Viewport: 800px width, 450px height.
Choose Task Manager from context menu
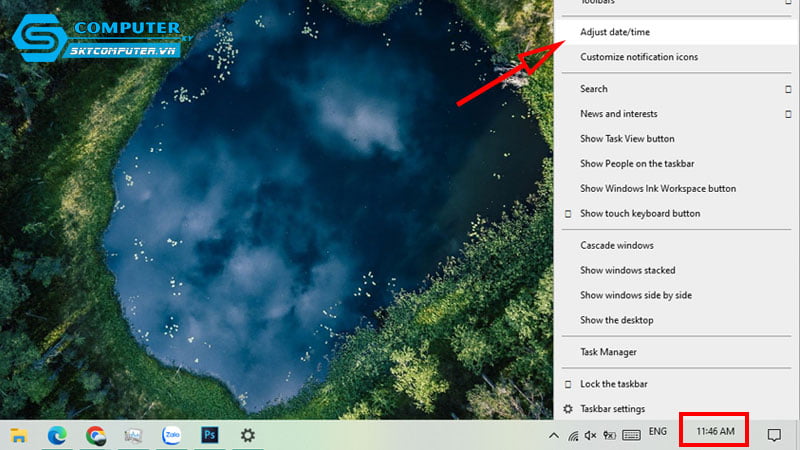point(608,352)
